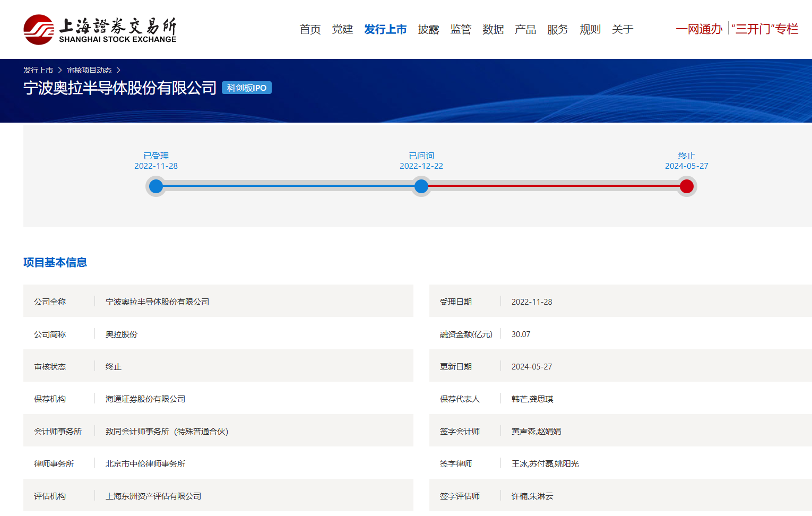Screen dimensions: 812x516
Task: Open the 规则 navigation menu
Action: (x=590, y=30)
